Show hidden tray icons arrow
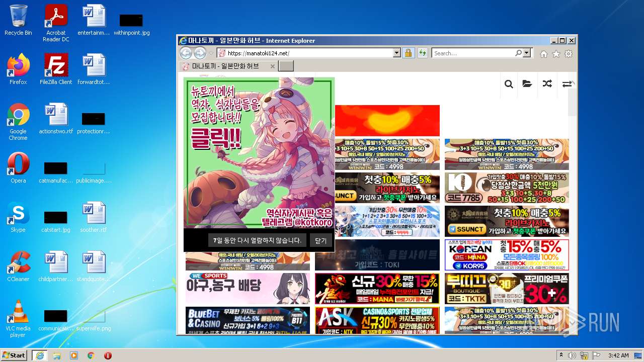The height and width of the screenshot is (362, 644). pos(561,355)
